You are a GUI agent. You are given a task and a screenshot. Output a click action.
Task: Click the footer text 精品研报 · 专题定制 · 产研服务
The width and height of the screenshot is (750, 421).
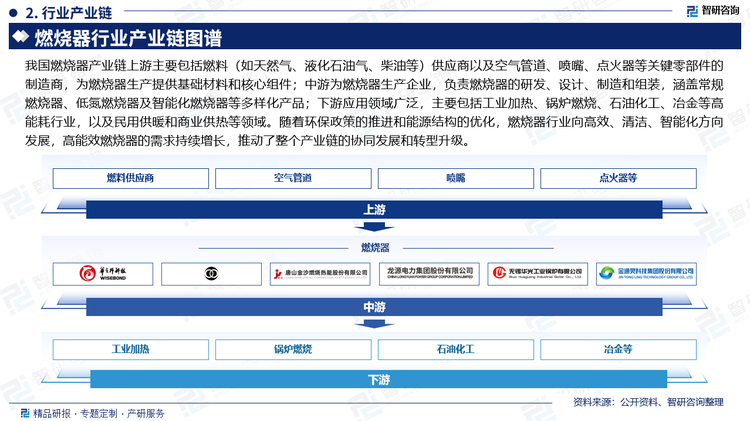[x=99, y=413]
